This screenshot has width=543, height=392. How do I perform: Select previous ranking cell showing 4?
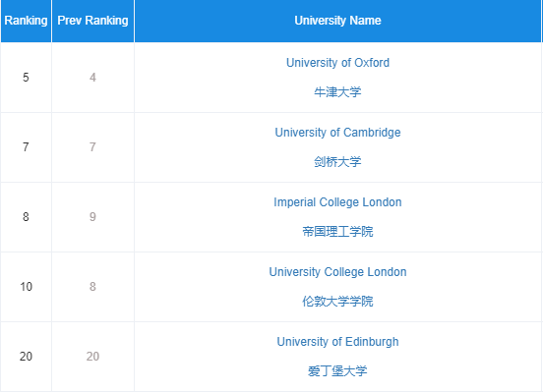[92, 78]
